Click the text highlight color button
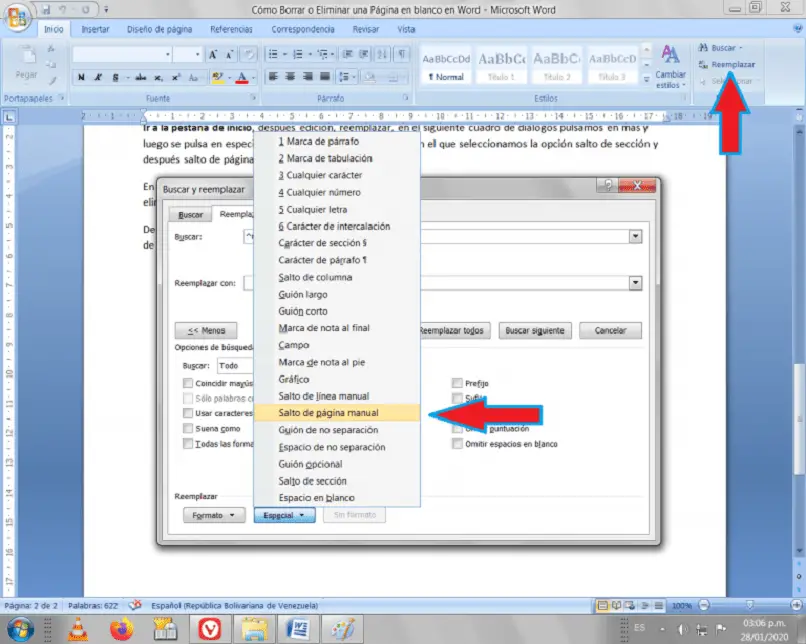Image resolution: width=806 pixels, height=644 pixels. tap(218, 78)
